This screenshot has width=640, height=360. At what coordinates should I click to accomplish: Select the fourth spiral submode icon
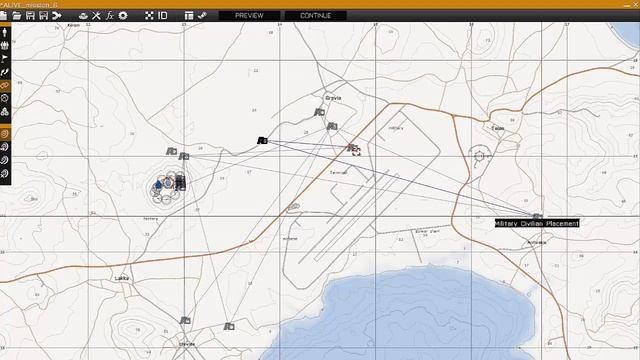(5, 173)
